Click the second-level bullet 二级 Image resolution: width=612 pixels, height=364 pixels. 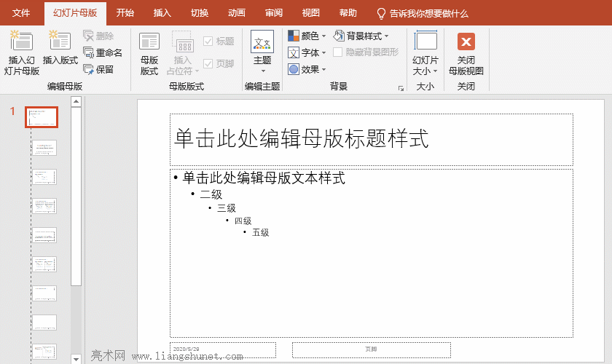(211, 194)
